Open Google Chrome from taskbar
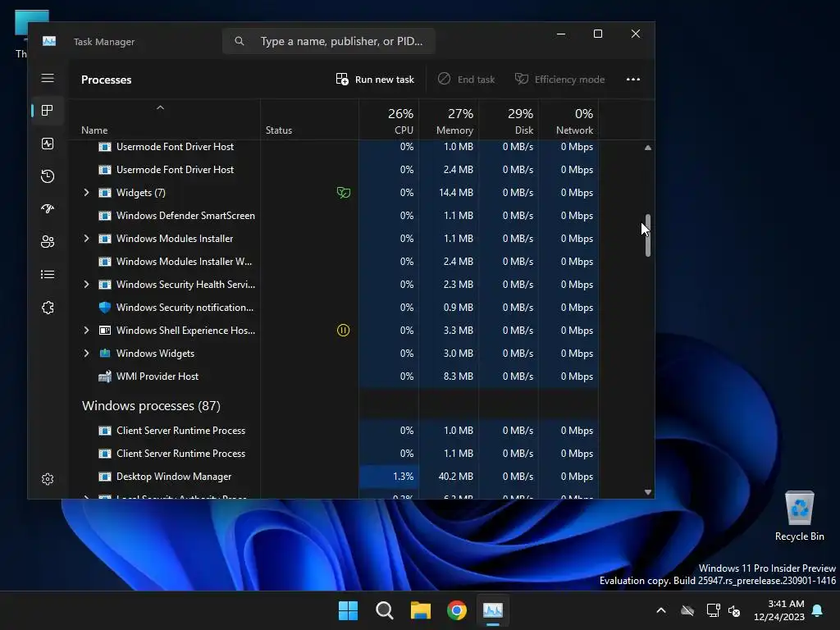Viewport: 840px width, 630px height. (x=456, y=610)
